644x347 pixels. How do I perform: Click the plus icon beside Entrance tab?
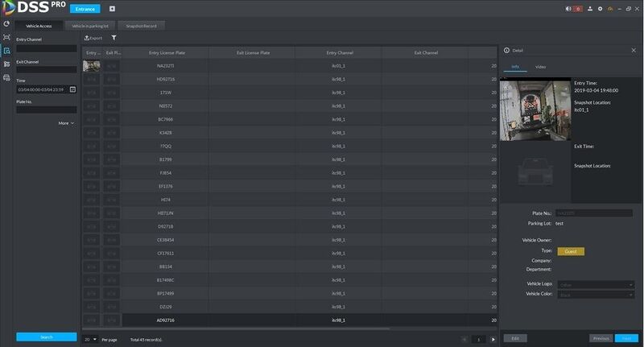(112, 9)
